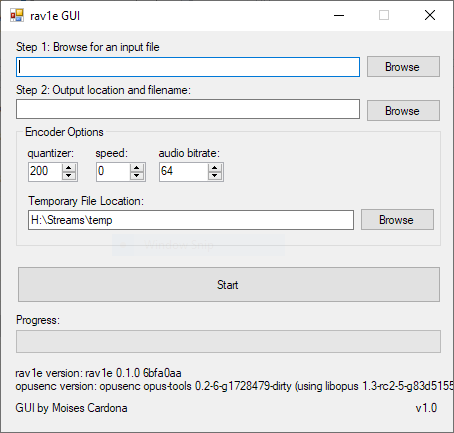Increase the speed value with up arrow
454x433 pixels.
click(137, 168)
